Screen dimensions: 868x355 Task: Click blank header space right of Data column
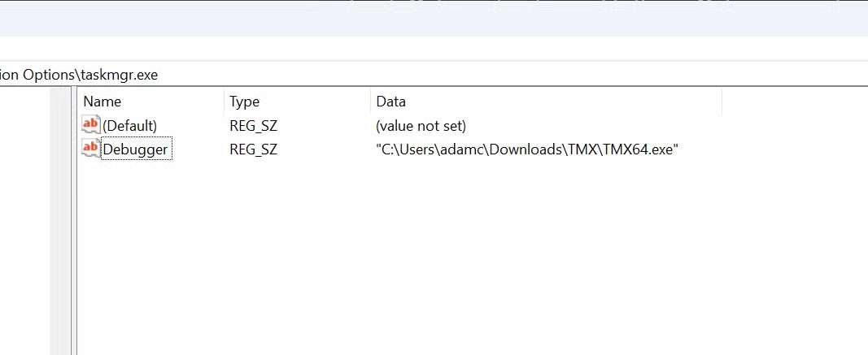click(795, 102)
